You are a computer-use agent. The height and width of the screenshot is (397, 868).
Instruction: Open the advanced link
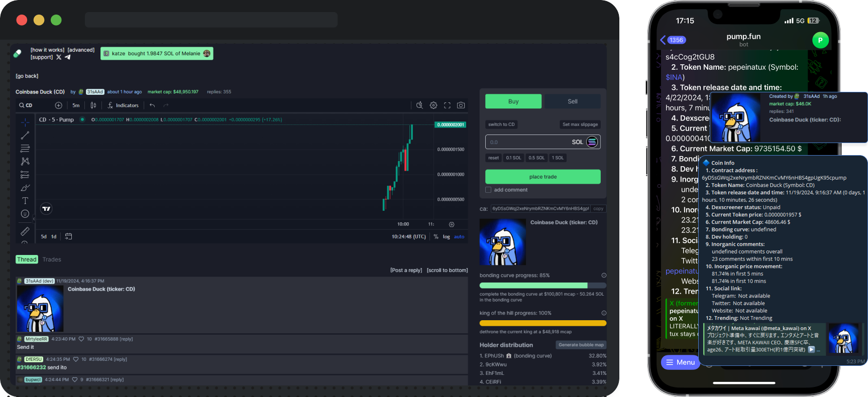[x=81, y=50]
